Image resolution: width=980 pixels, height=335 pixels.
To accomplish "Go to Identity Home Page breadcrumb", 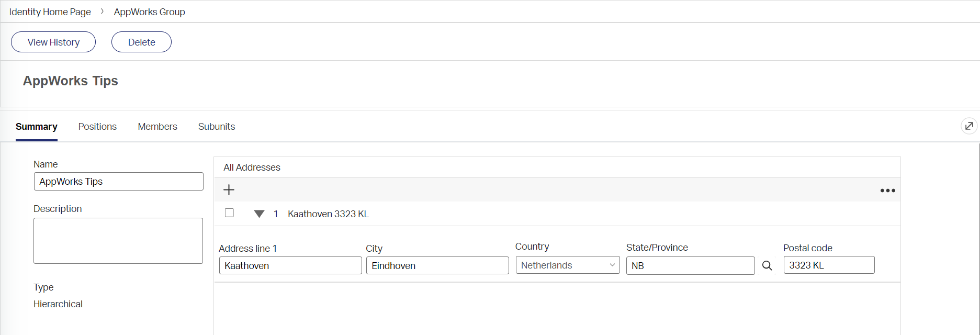I will [50, 12].
